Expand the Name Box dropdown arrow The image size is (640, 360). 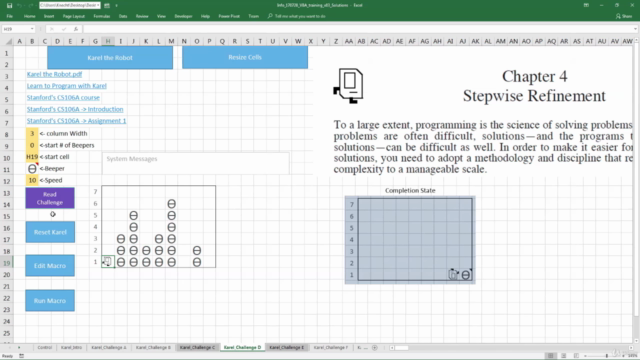point(32,29)
